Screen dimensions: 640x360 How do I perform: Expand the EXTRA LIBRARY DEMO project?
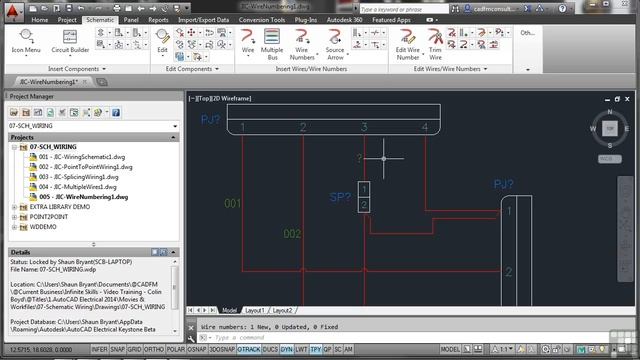(x=14, y=207)
